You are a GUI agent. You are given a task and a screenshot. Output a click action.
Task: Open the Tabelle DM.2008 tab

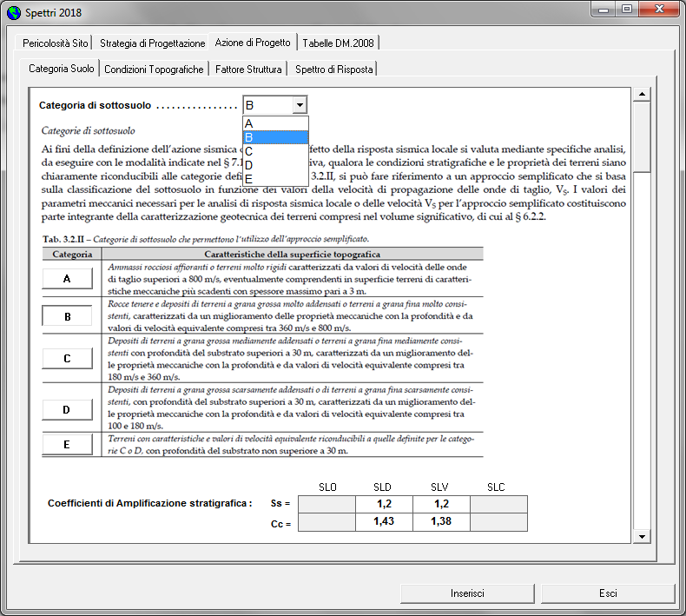pyautogui.click(x=338, y=43)
